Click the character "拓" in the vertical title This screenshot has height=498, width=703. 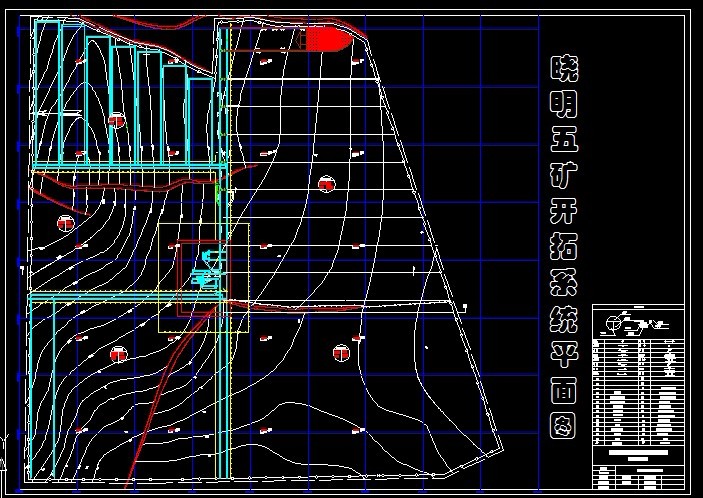[564, 247]
